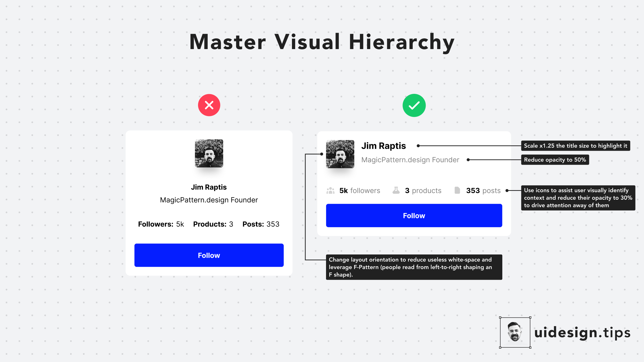Viewport: 644px width, 362px height.
Task: Click the green checkmark success icon
Action: [414, 105]
